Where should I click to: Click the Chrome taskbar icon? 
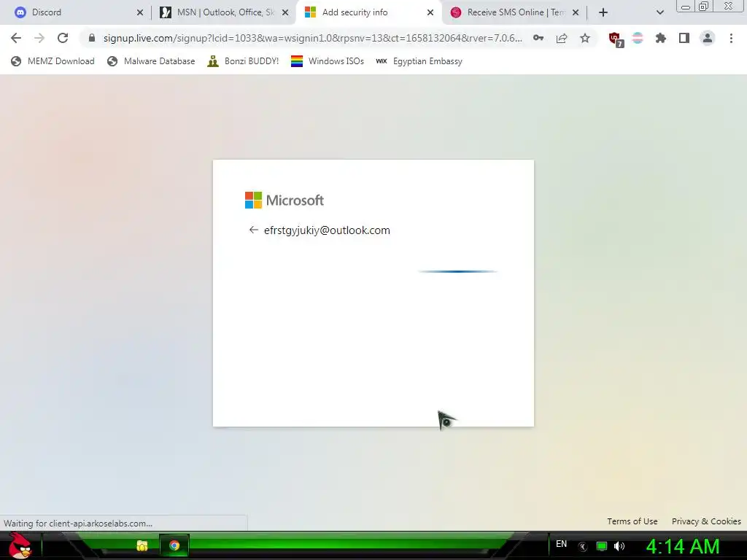[x=174, y=545]
